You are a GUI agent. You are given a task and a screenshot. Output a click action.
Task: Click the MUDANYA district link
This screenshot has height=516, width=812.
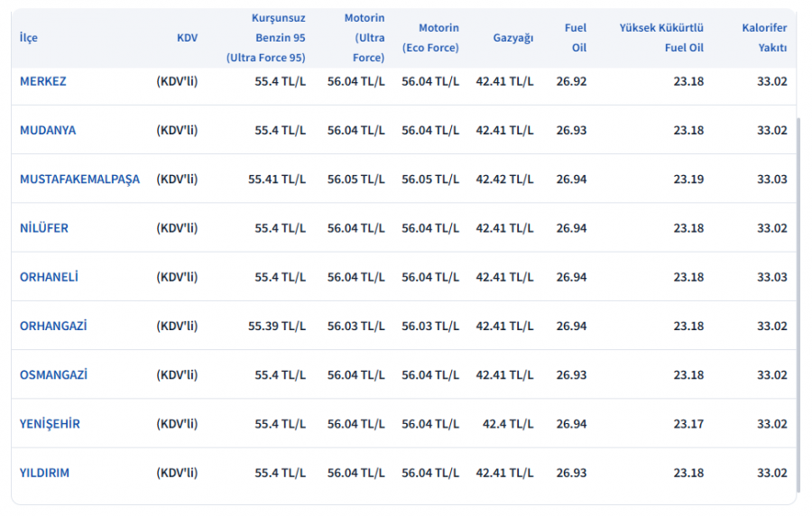[48, 130]
